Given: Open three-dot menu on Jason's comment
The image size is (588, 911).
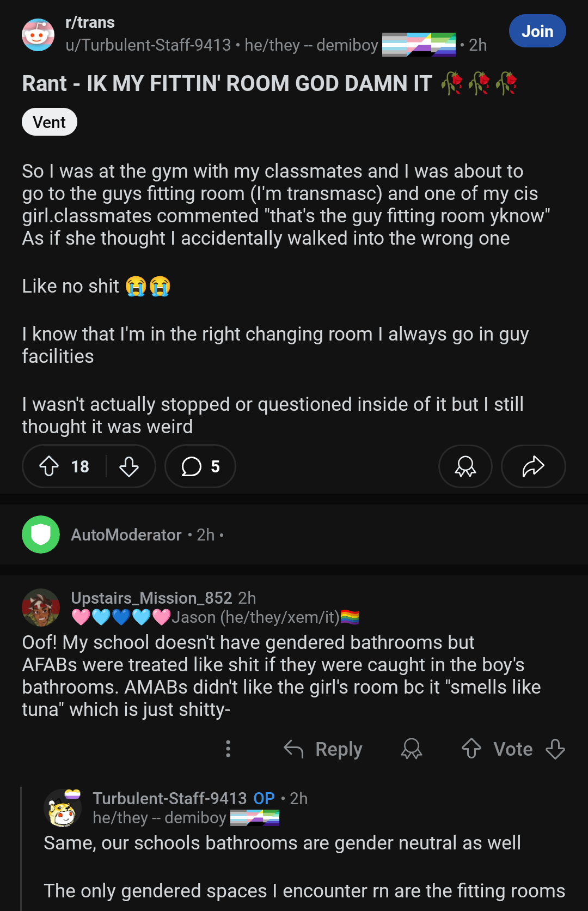Looking at the screenshot, I should click(x=228, y=749).
